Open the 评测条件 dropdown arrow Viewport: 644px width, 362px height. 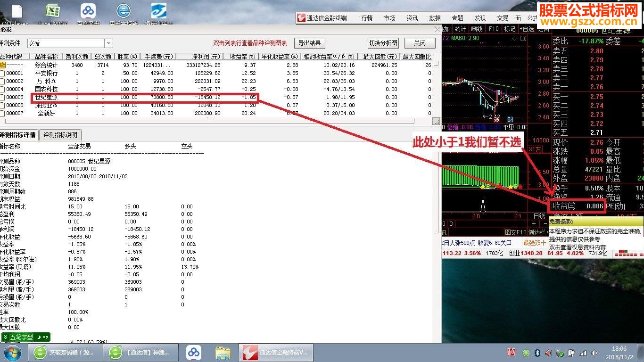click(109, 43)
